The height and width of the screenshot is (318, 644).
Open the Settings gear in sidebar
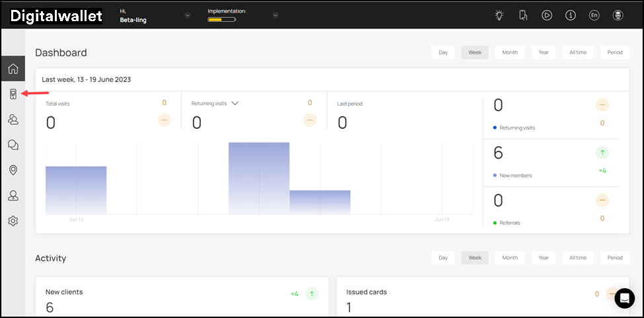point(13,221)
